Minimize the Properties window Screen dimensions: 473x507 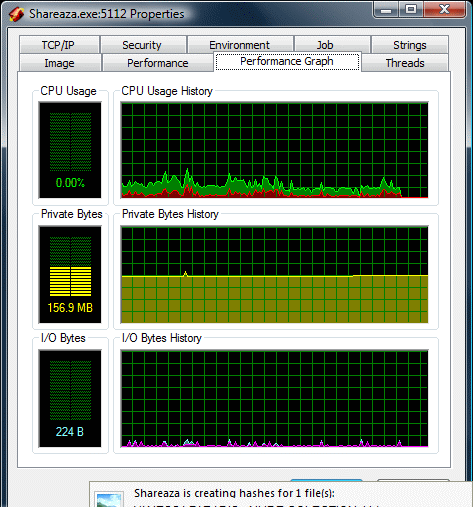click(x=386, y=10)
